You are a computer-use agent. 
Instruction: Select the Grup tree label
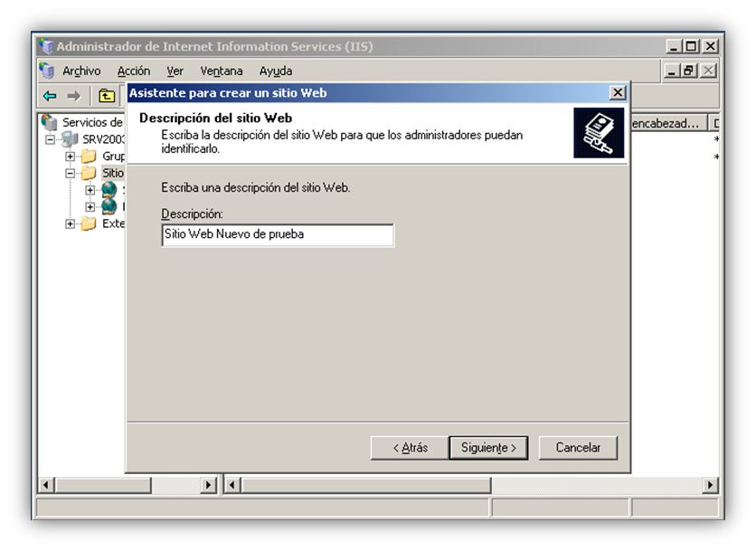pyautogui.click(x=113, y=156)
